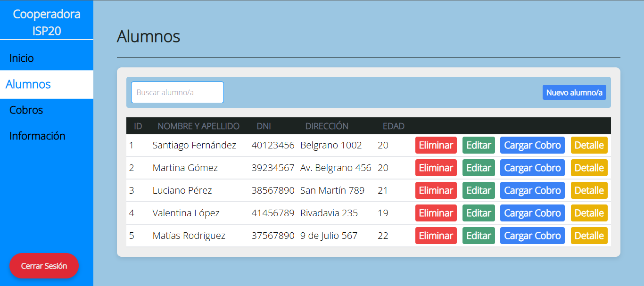Eliminar Valentina López

(x=436, y=213)
